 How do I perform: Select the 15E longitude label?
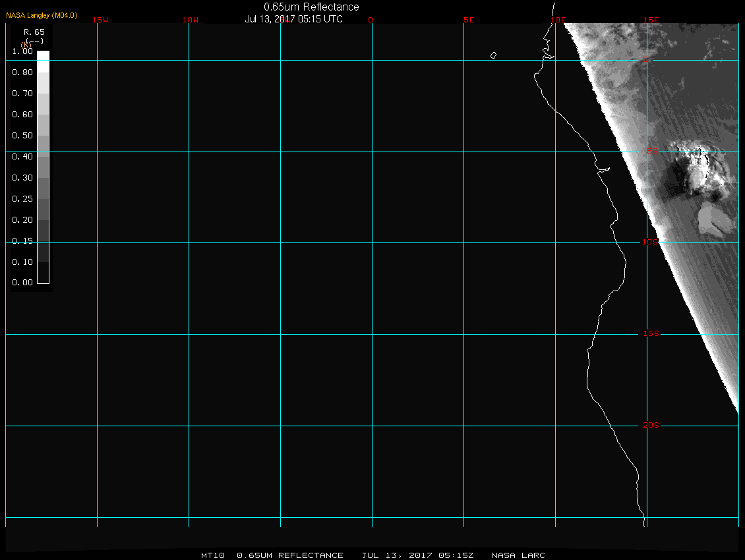click(x=651, y=20)
